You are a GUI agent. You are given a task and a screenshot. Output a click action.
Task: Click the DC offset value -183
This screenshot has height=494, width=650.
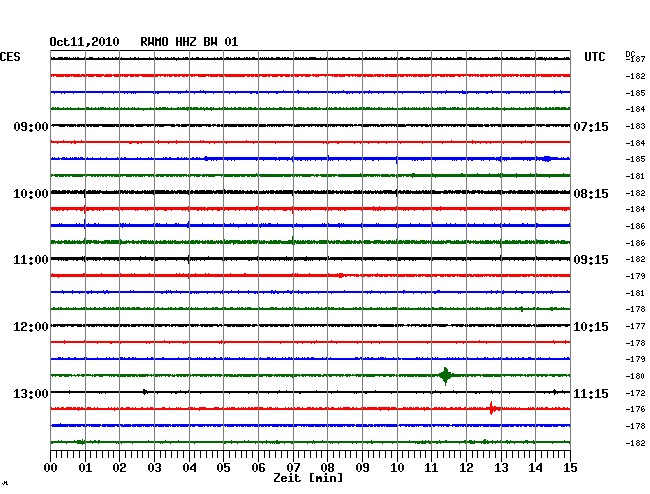tap(635, 126)
